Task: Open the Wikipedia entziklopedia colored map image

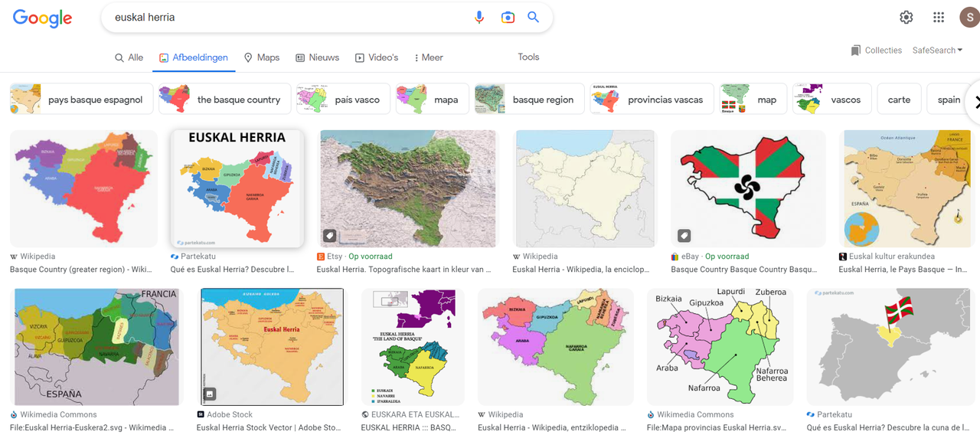Action: [555, 347]
